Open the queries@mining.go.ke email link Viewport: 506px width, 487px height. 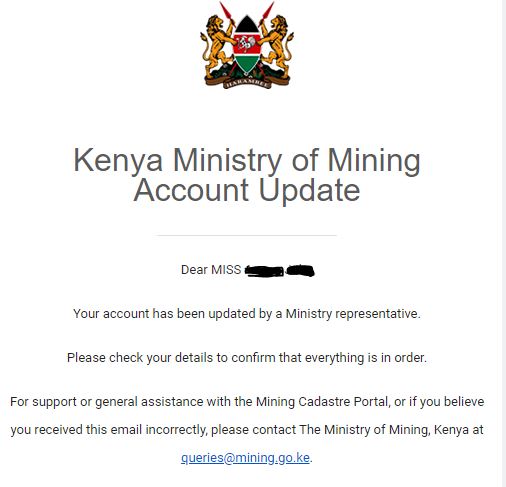245,458
